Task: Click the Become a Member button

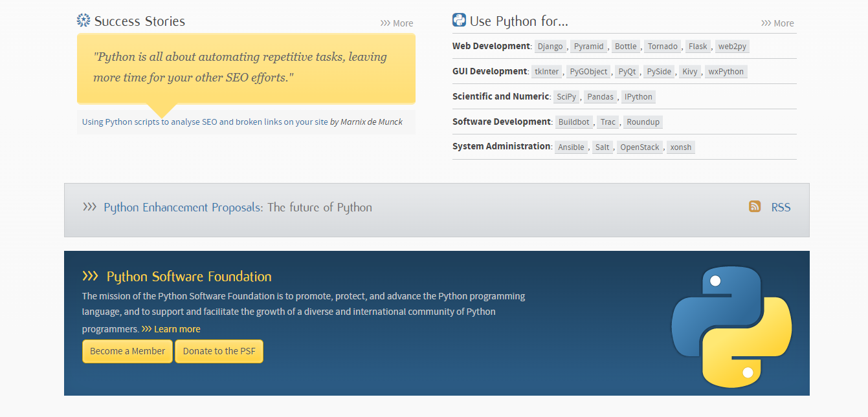Action: [128, 351]
